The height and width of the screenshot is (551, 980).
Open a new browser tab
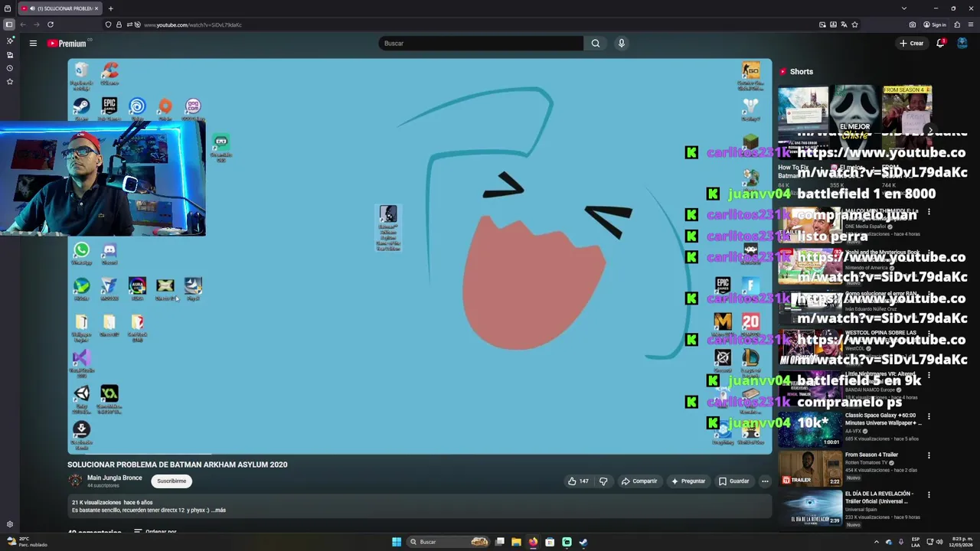[x=110, y=8]
